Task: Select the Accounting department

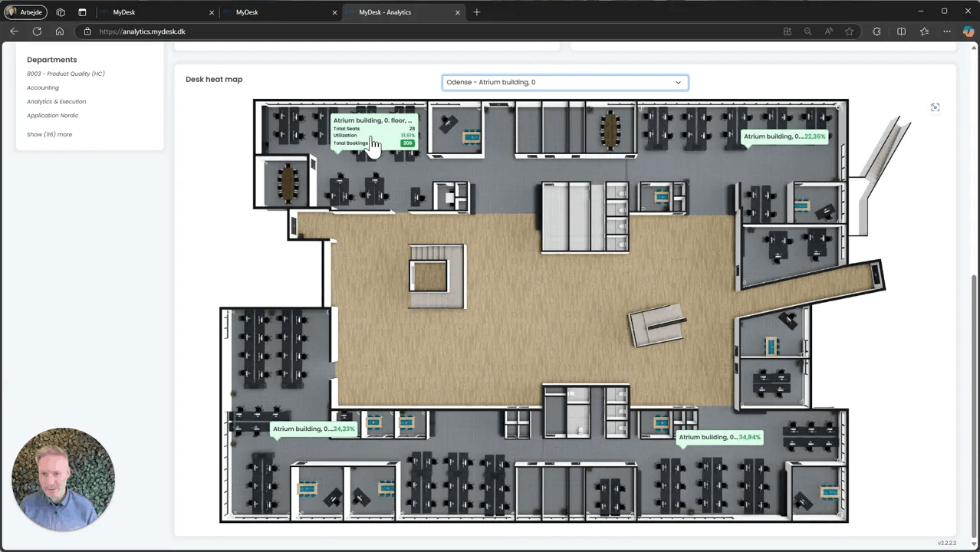Action: [x=43, y=87]
